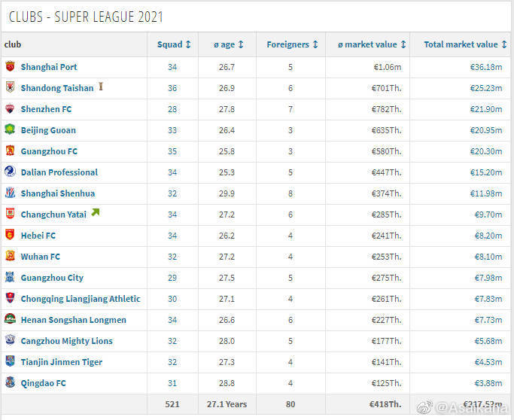
Task: Sort by average market value header
Action: (372, 44)
